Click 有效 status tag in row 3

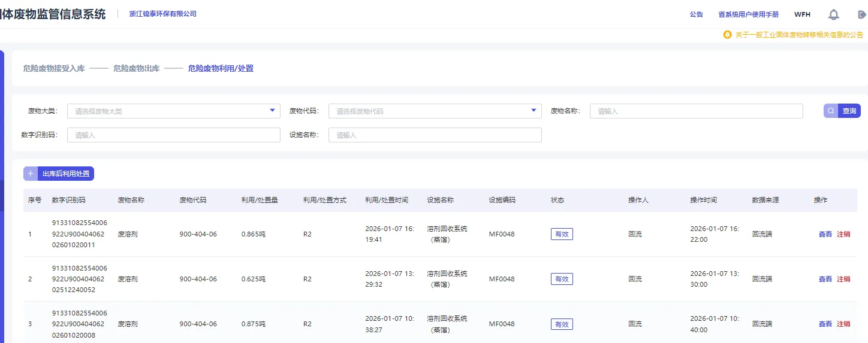click(x=562, y=324)
